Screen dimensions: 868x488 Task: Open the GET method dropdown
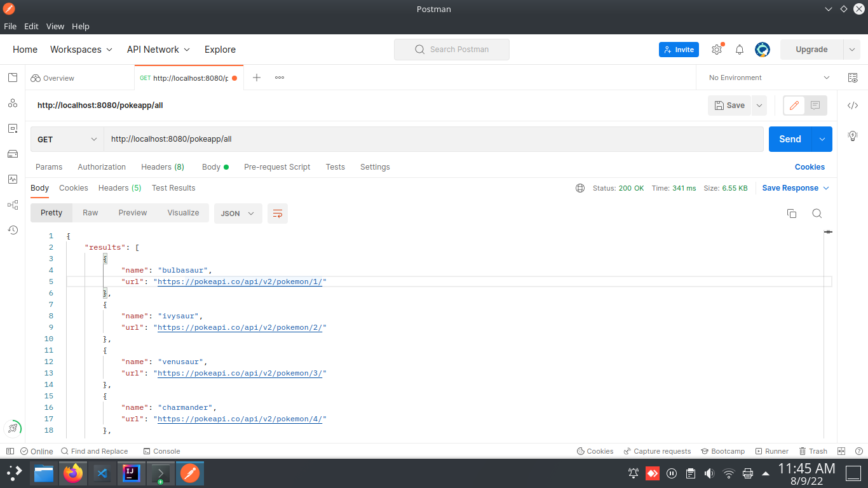click(x=67, y=139)
